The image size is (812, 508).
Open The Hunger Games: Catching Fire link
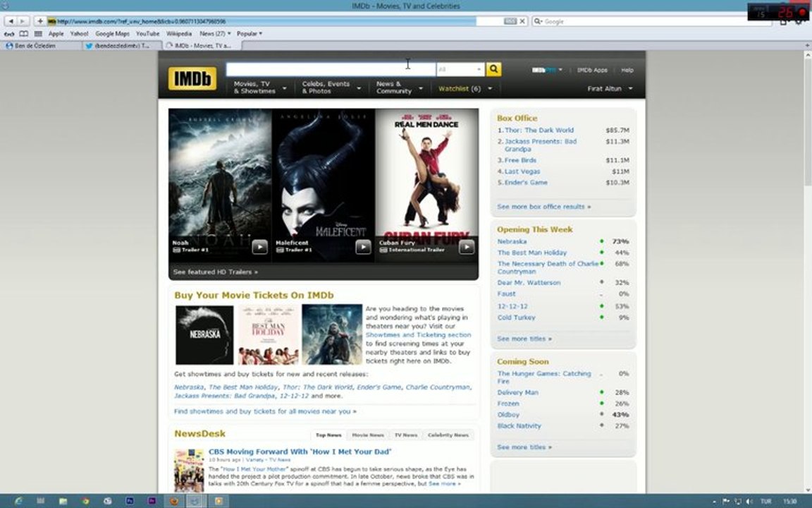tap(543, 377)
